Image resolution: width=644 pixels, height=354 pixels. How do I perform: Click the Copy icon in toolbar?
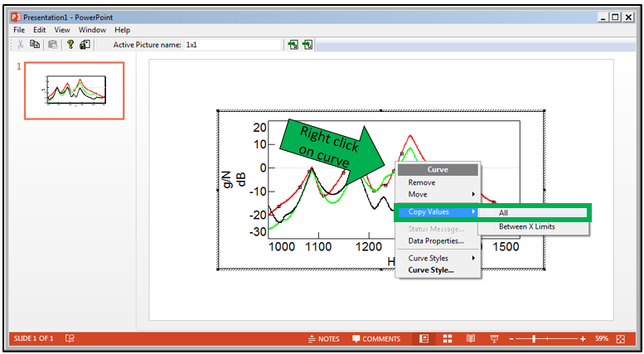(x=35, y=44)
